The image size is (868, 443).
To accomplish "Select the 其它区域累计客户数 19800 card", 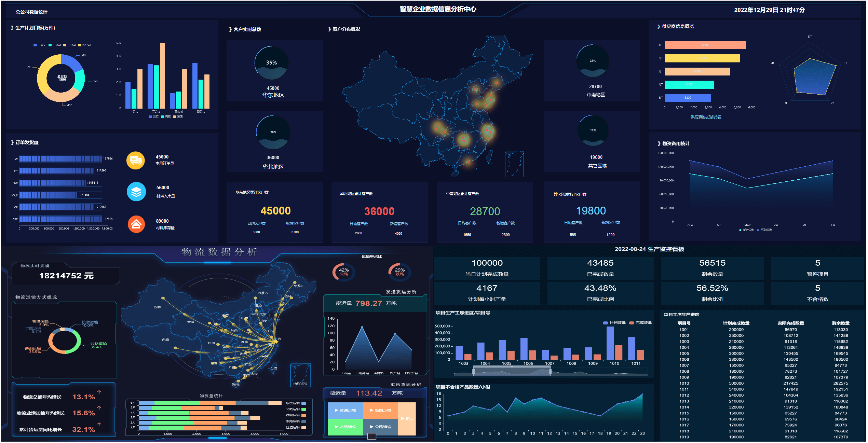I will click(592, 212).
